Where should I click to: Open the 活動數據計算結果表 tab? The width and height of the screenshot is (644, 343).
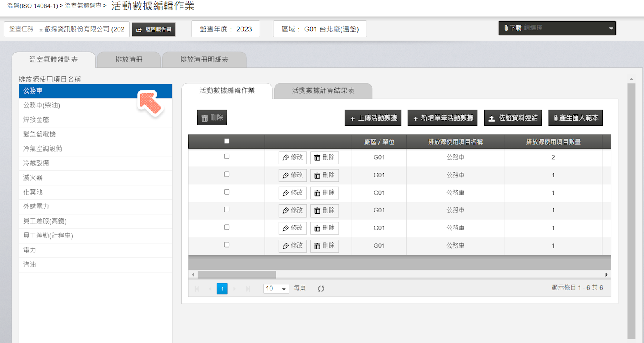click(x=323, y=91)
